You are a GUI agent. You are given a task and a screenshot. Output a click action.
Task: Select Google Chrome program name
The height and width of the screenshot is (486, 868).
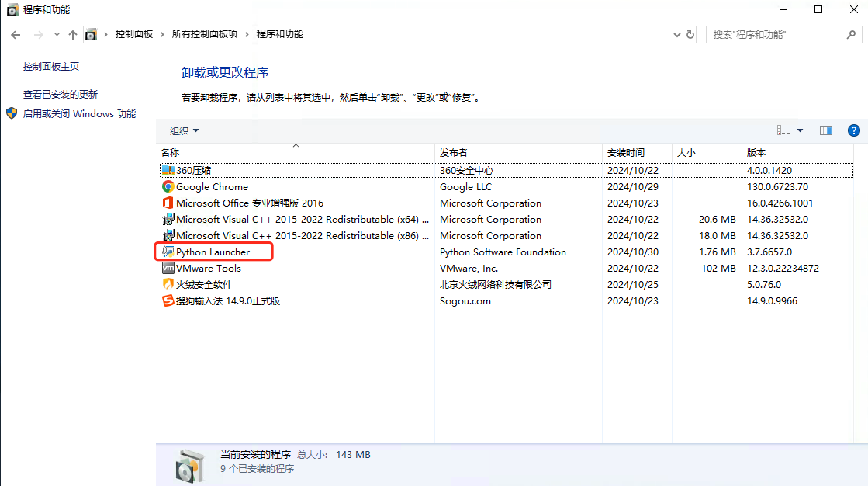click(x=212, y=187)
